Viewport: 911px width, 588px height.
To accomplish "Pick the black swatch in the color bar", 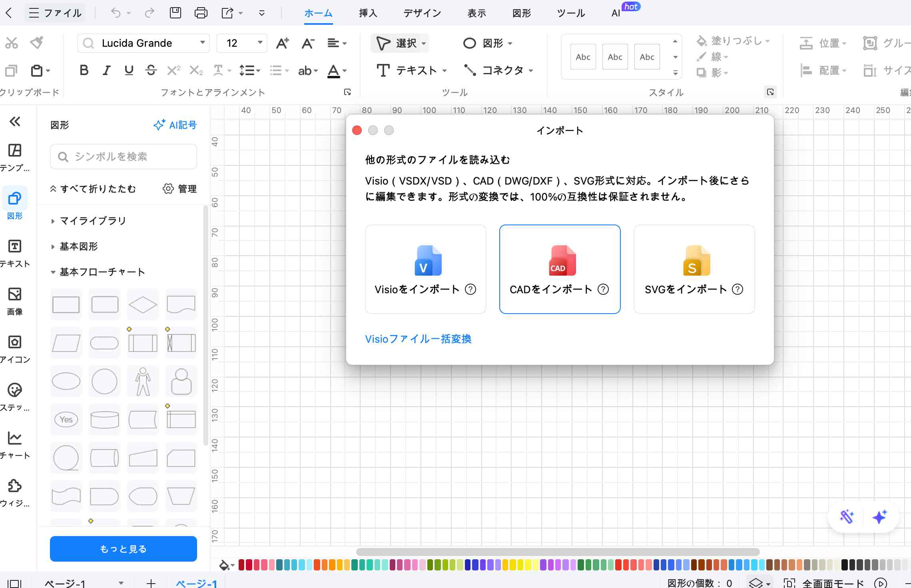I will pos(845,565).
